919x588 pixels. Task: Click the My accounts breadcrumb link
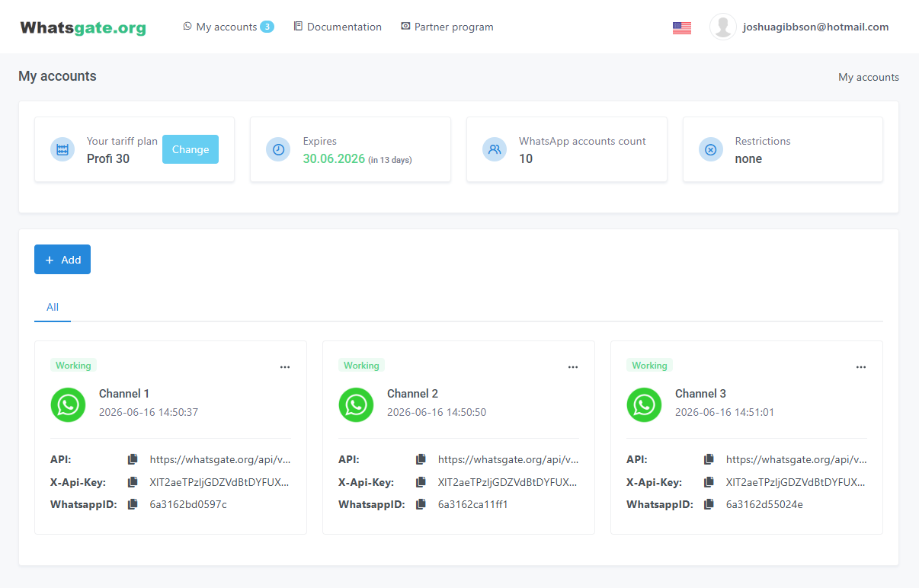(x=869, y=77)
